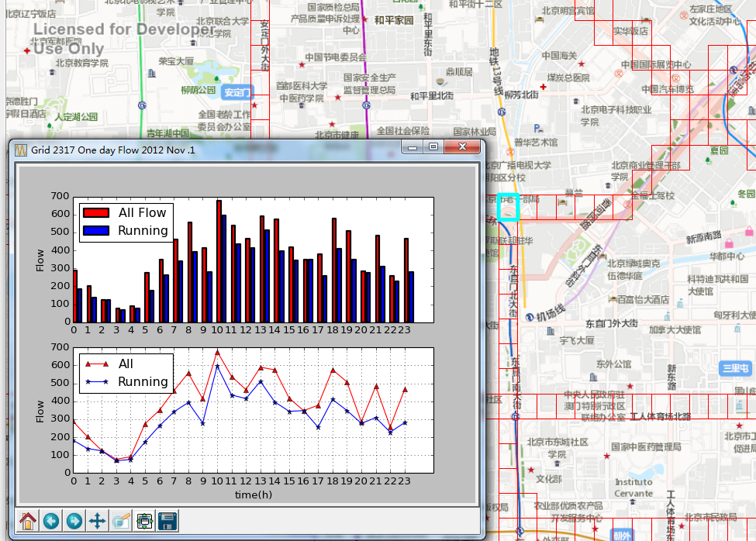
Task: Click the 安定门 metro station label
Action: click(237, 92)
